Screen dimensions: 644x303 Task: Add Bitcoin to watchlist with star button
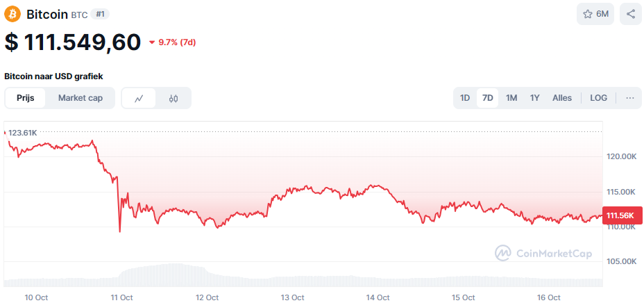[595, 14]
